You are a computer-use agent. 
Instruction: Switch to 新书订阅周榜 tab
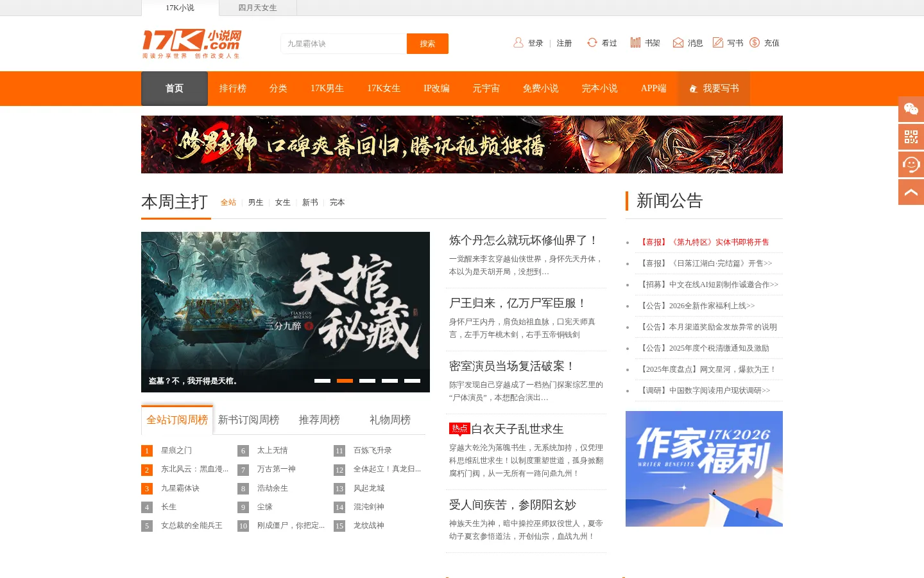point(248,420)
